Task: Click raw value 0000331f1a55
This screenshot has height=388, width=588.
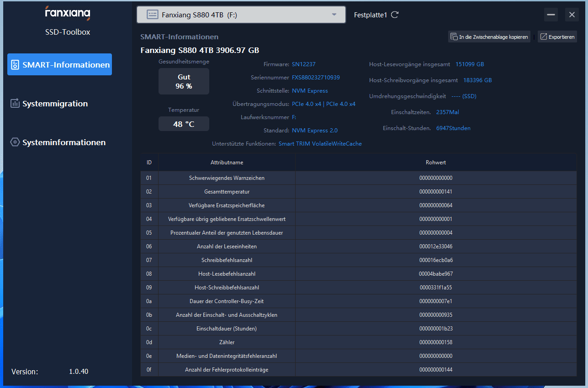Action: (436, 288)
